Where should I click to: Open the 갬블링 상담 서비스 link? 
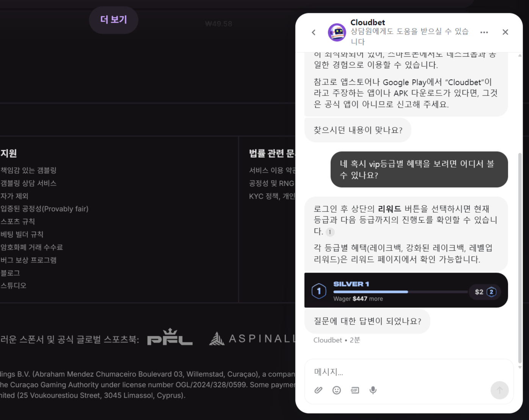28,183
